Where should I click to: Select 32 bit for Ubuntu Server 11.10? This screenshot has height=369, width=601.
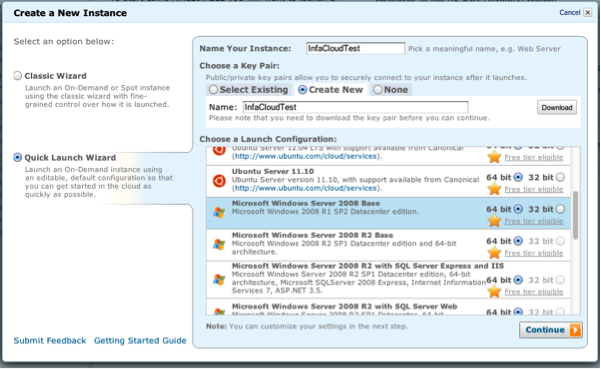(560, 177)
